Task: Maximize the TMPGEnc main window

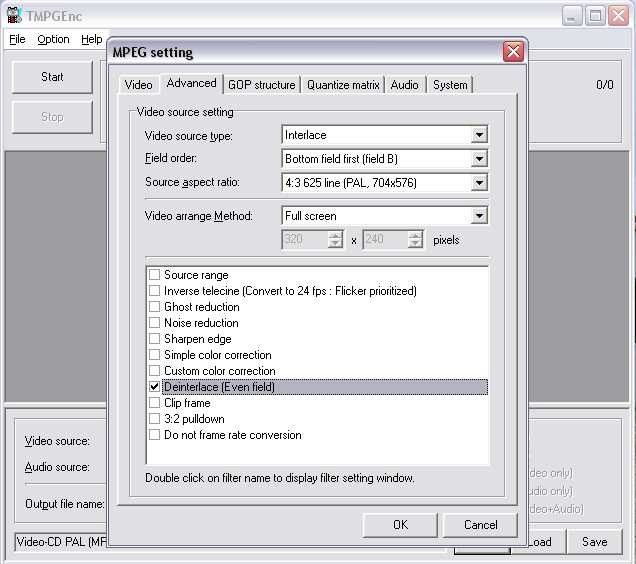Action: pos(595,16)
